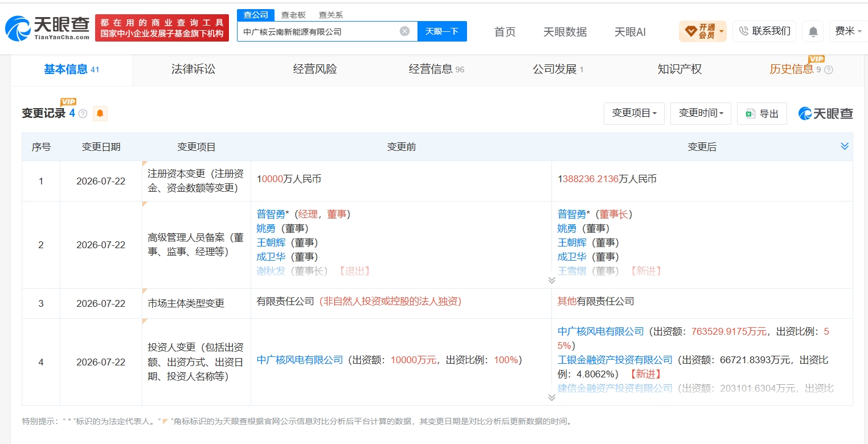Open 中广核风电有限公司 link in 变更后 column

601,332
